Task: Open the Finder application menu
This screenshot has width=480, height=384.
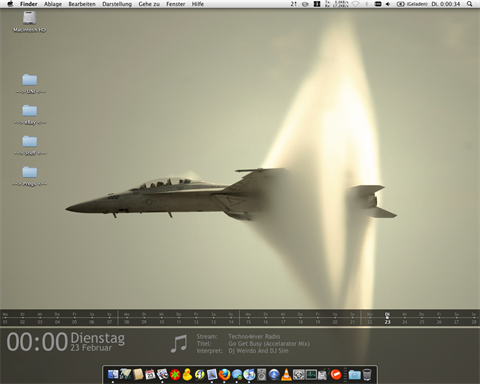Action: [x=29, y=4]
